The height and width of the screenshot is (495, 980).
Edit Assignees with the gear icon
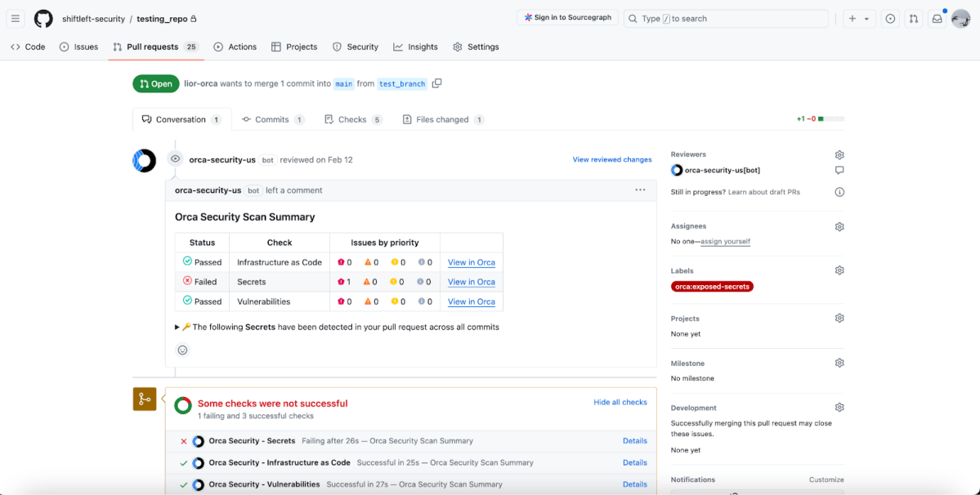tap(839, 226)
